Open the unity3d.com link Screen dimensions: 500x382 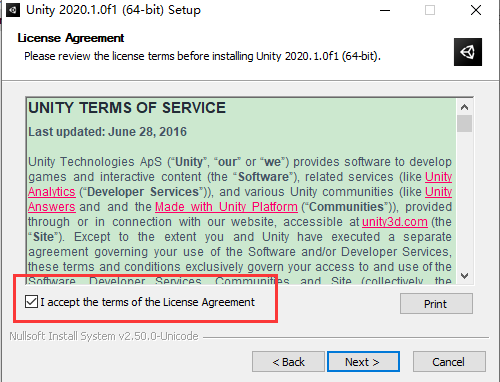point(395,222)
